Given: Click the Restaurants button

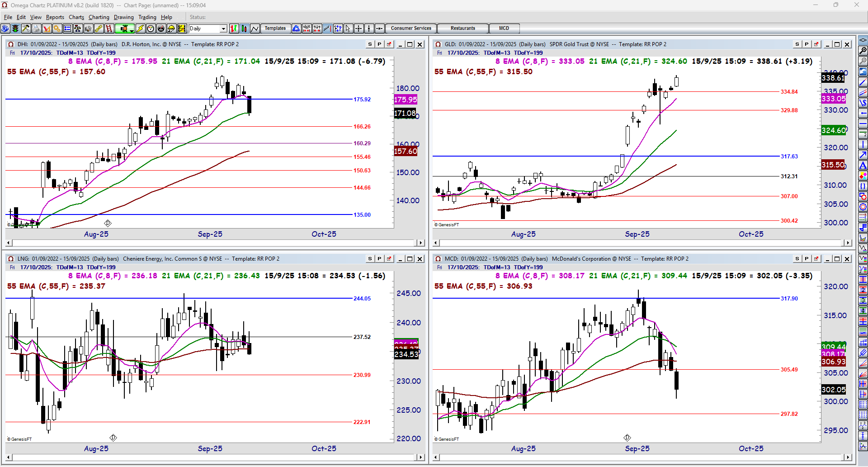Looking at the screenshot, I should [463, 29].
